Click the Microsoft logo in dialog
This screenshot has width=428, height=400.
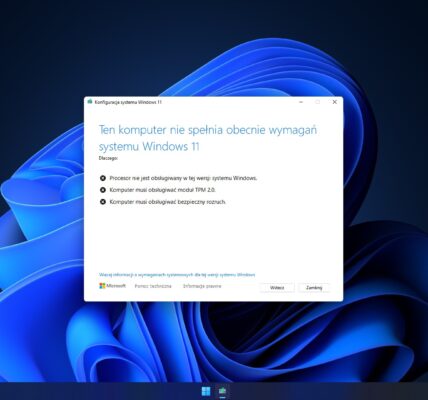point(112,286)
